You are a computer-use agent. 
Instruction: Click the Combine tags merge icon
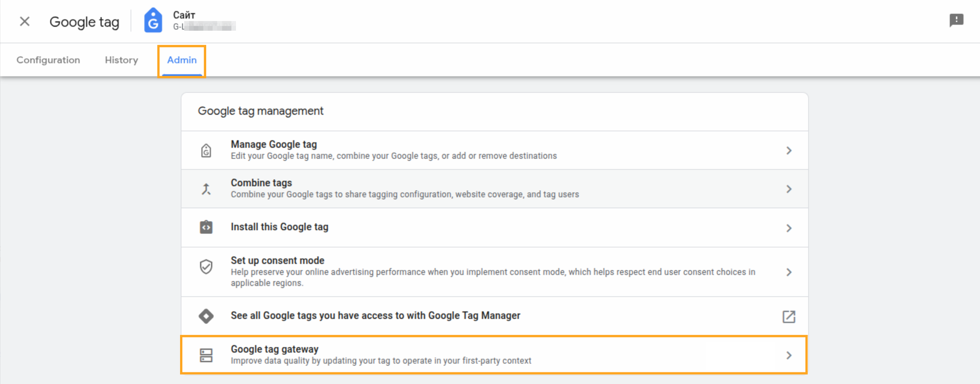[x=206, y=189]
